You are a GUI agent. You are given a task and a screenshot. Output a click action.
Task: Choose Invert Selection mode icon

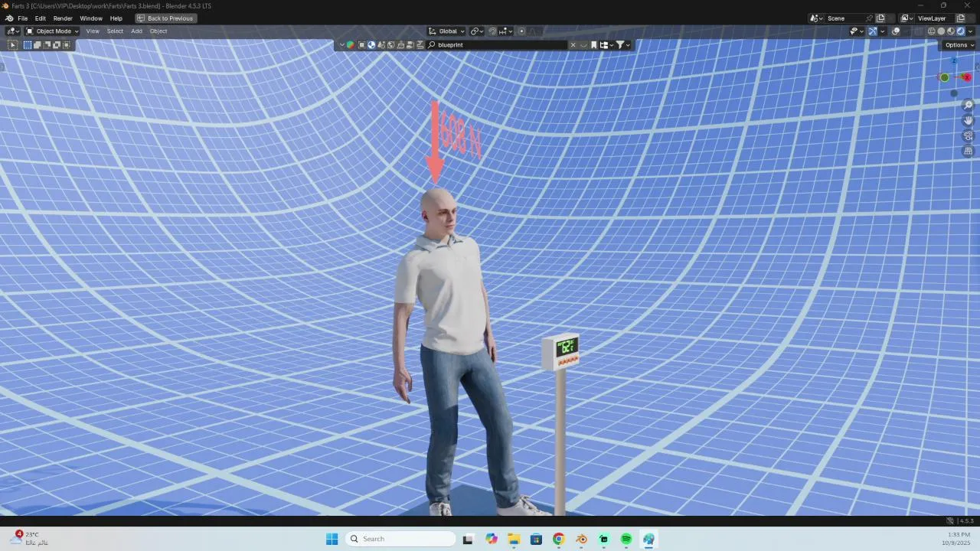coord(57,44)
